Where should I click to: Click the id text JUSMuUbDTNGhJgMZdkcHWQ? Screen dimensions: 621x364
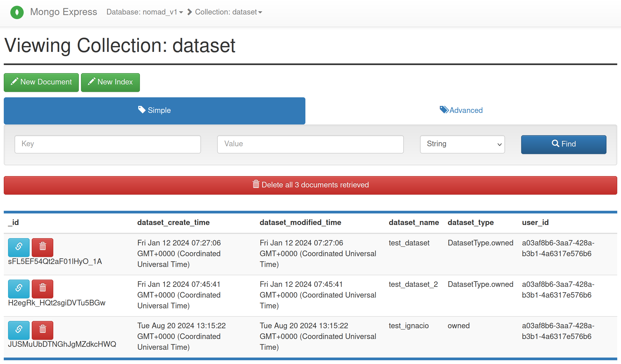[62, 344]
